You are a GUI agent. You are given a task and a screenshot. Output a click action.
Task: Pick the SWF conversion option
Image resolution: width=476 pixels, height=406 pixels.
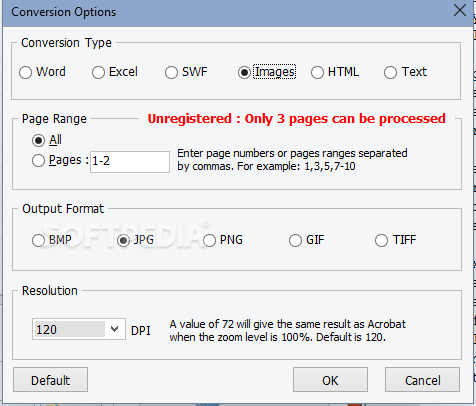(186, 72)
